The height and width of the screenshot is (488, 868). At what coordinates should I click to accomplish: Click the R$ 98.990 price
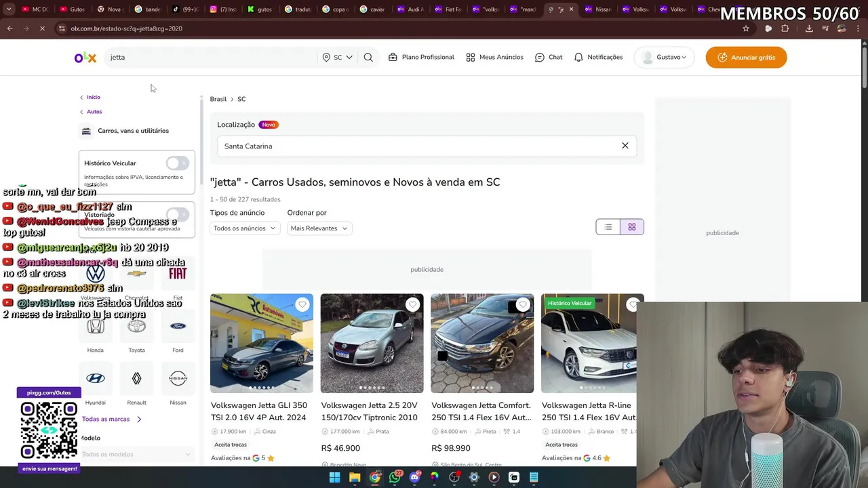coord(451,448)
